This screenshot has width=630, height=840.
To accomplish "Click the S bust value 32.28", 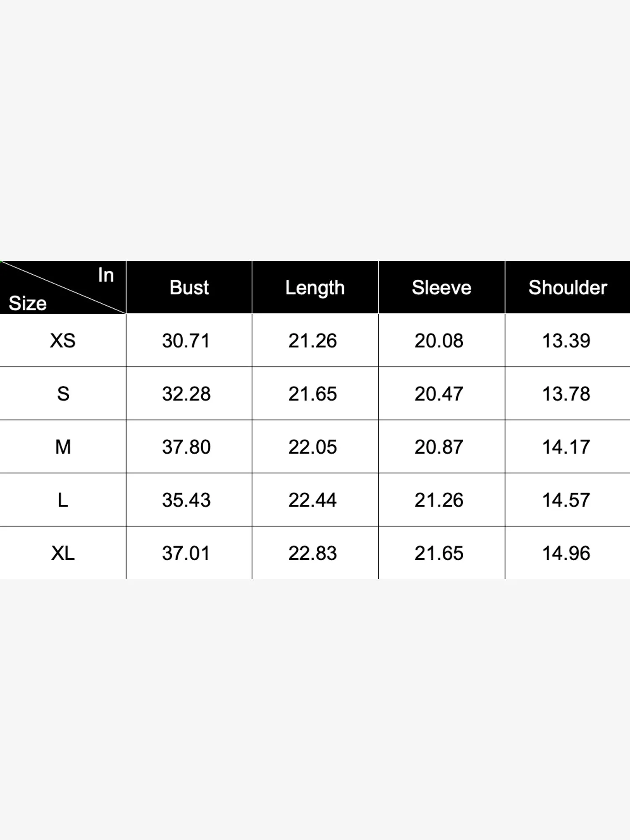I will coord(186,394).
